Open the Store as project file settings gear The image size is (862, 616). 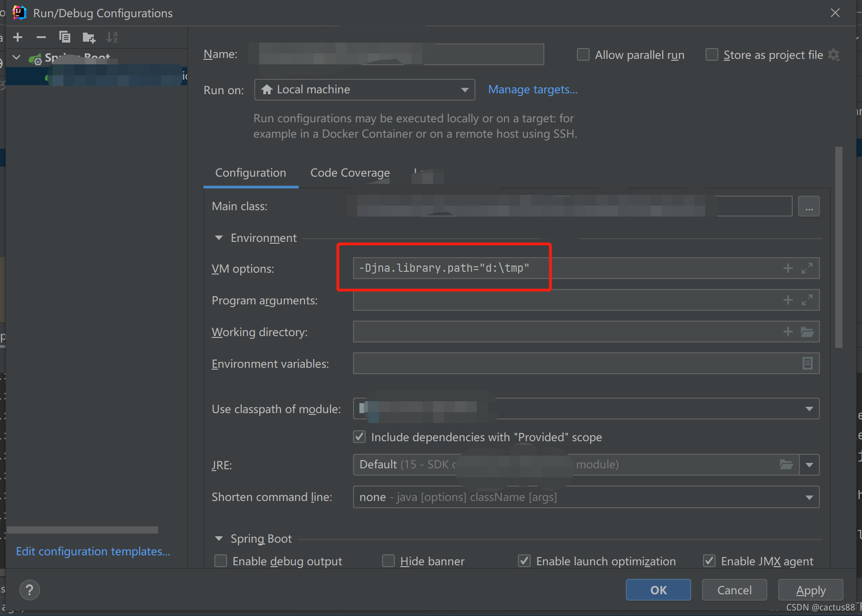pos(835,55)
